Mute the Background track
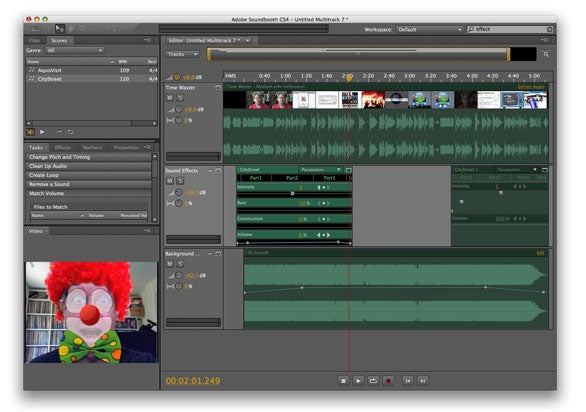This screenshot has height=412, width=586. click(170, 264)
